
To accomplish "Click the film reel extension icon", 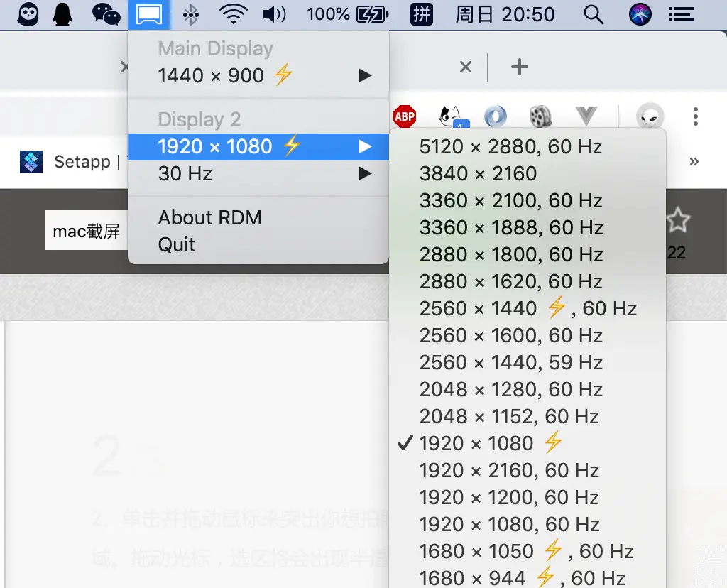I will tap(540, 116).
